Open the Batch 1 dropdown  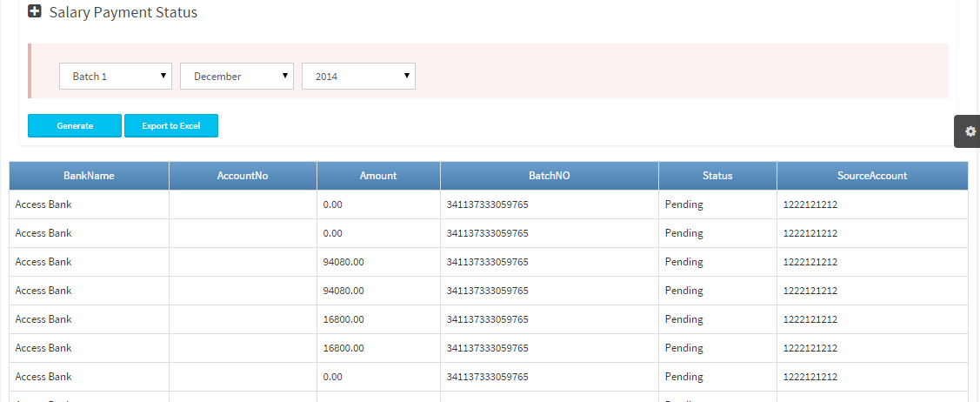point(115,77)
